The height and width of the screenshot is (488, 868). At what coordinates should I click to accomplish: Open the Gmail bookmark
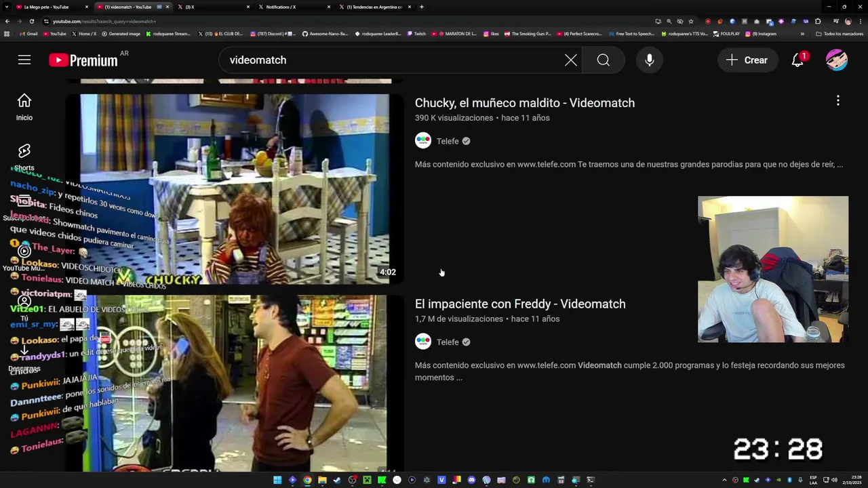pos(28,34)
